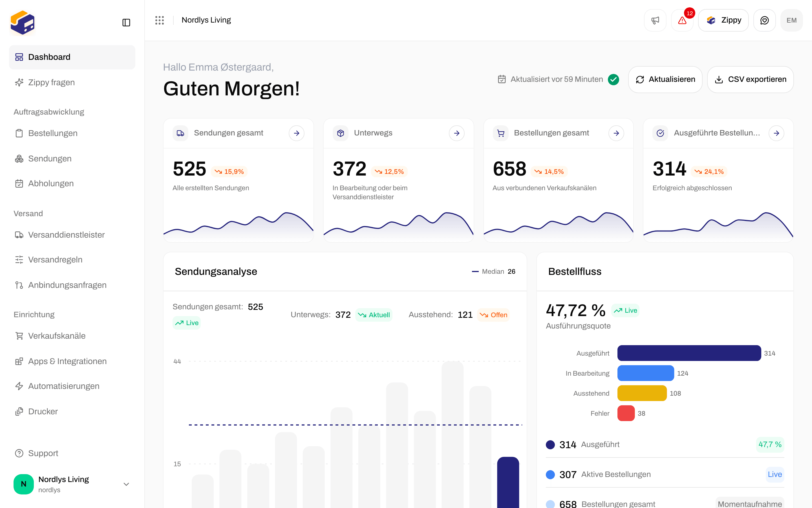The width and height of the screenshot is (812, 508).
Task: Click the In Bearbeitung blue bar
Action: pos(646,373)
